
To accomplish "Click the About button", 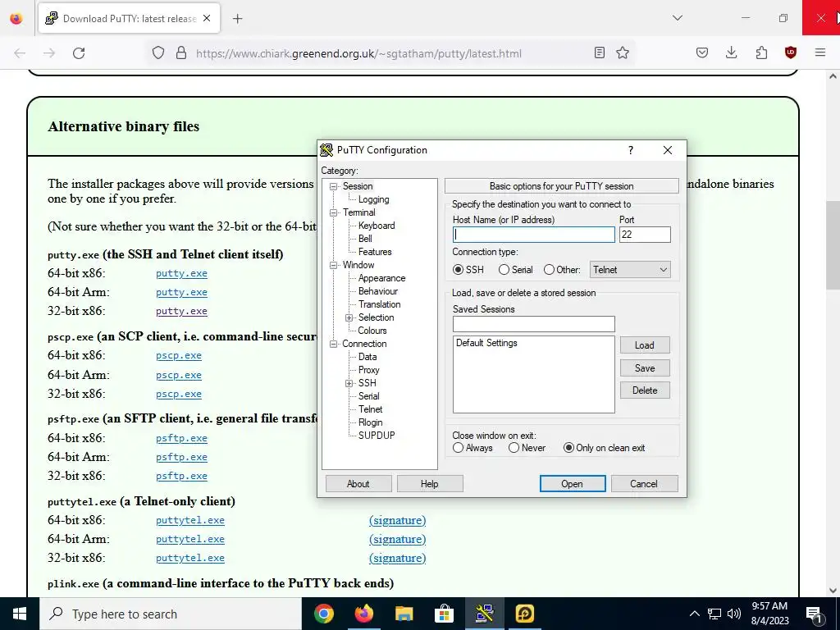I will [358, 484].
